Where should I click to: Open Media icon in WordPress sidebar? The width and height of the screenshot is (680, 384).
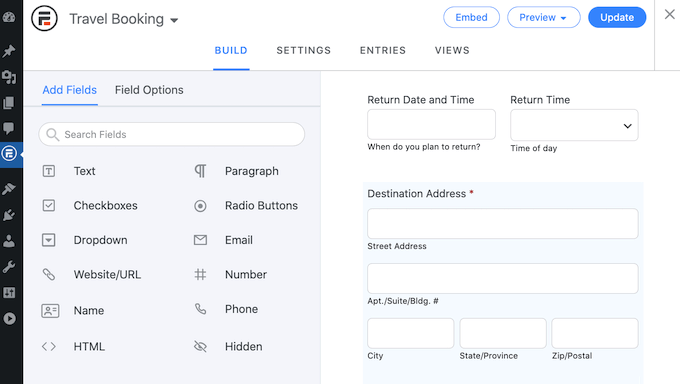point(9,77)
